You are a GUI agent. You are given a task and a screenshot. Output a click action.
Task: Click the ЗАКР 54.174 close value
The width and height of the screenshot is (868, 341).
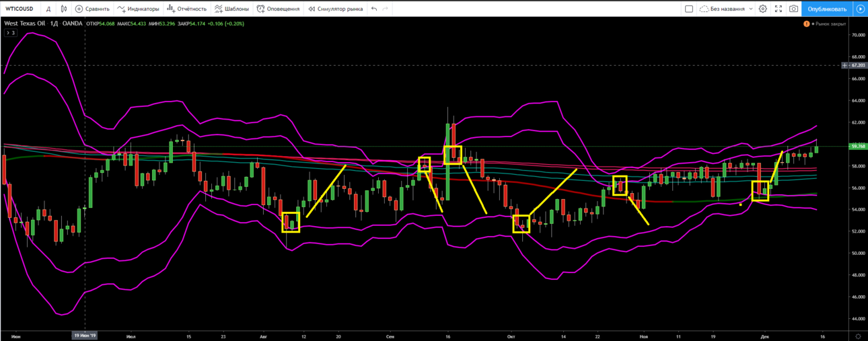[x=191, y=24]
